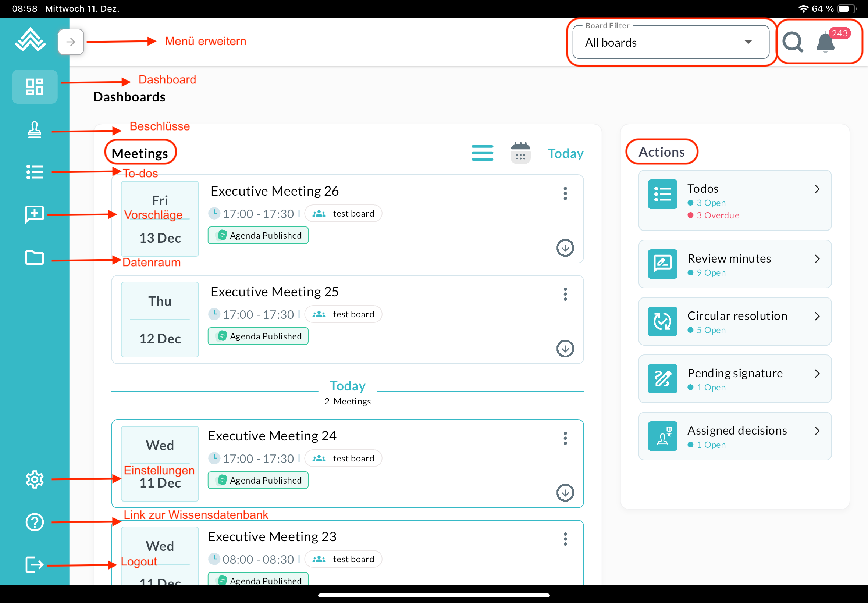868x603 pixels.
Task: Open the knowledge base help icon
Action: click(x=34, y=522)
